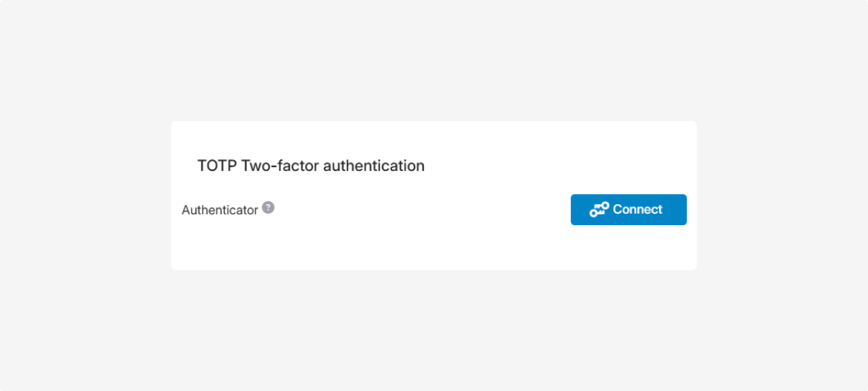Select the connection glyph on blue button
868x391 pixels.
pos(599,210)
